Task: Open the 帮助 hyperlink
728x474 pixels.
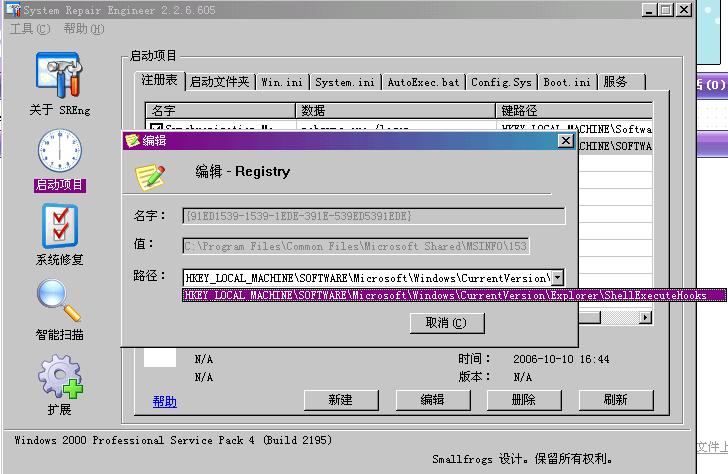Action: pos(164,401)
